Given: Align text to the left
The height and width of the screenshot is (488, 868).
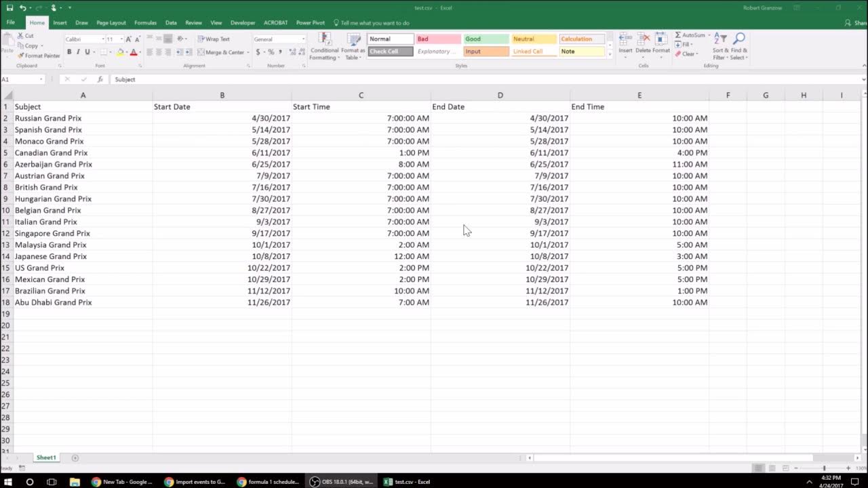Looking at the screenshot, I should tap(150, 52).
